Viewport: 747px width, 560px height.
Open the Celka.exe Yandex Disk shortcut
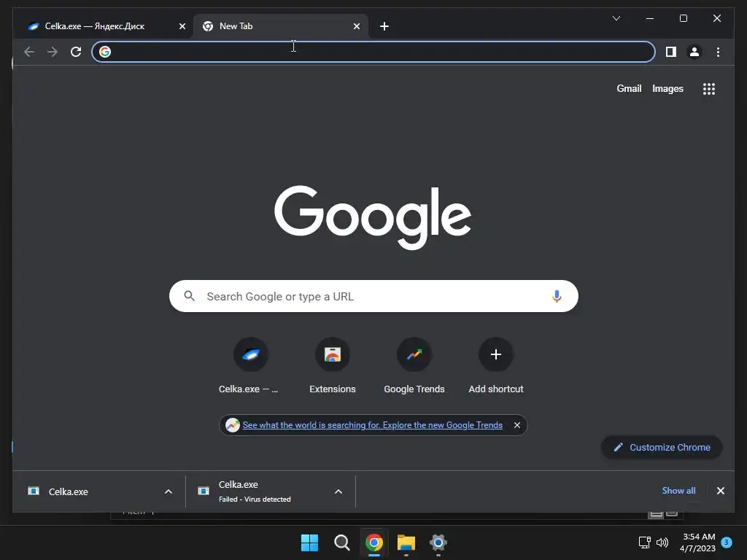coord(250,367)
